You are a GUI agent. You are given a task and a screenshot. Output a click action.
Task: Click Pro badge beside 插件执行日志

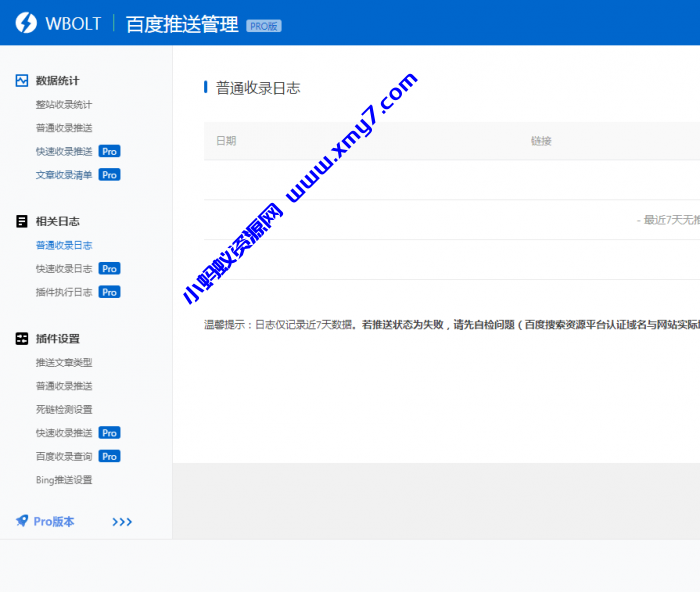(109, 292)
